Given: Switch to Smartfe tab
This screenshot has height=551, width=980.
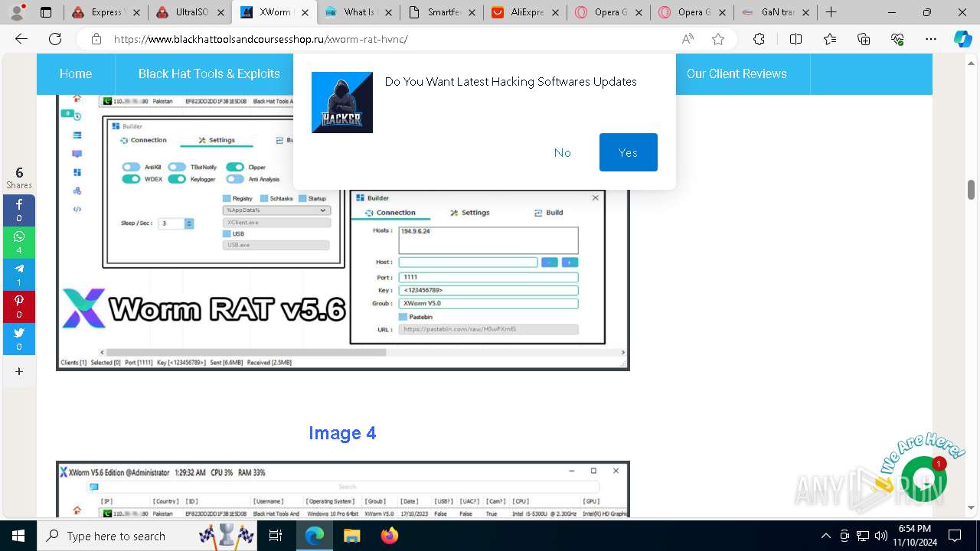Looking at the screenshot, I should (442, 12).
